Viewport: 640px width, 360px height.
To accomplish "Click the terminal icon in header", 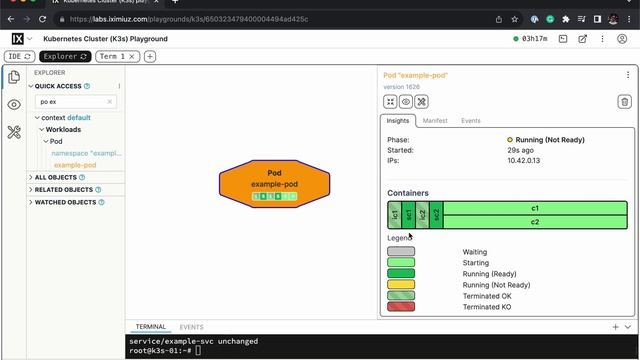I will click(563, 39).
